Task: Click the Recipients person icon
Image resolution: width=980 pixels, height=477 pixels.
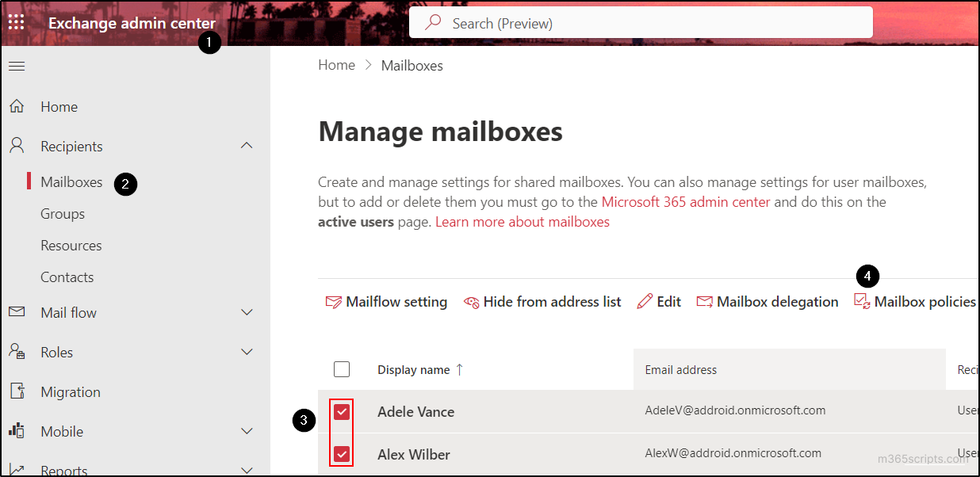Action: point(17,146)
